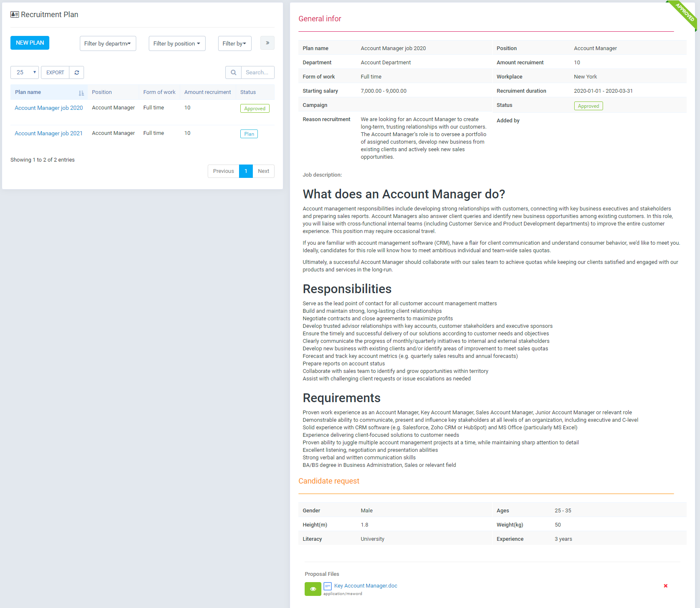The image size is (700, 608).
Task: Click the double chevron expand icon
Action: [267, 43]
